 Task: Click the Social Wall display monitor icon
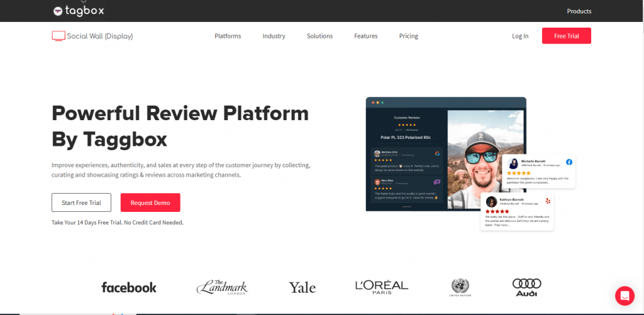pos(58,36)
